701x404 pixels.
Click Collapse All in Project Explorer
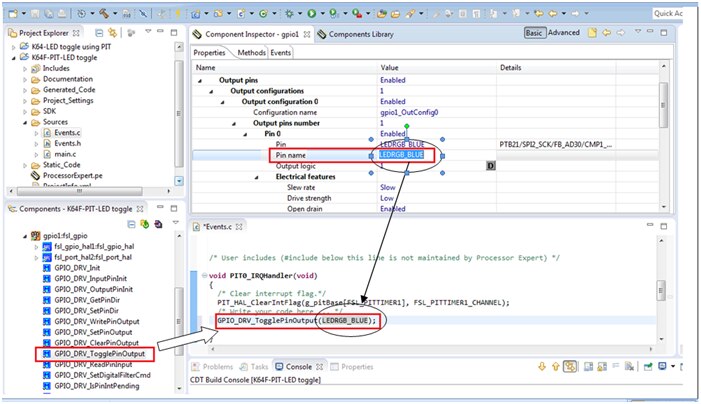pos(99,33)
